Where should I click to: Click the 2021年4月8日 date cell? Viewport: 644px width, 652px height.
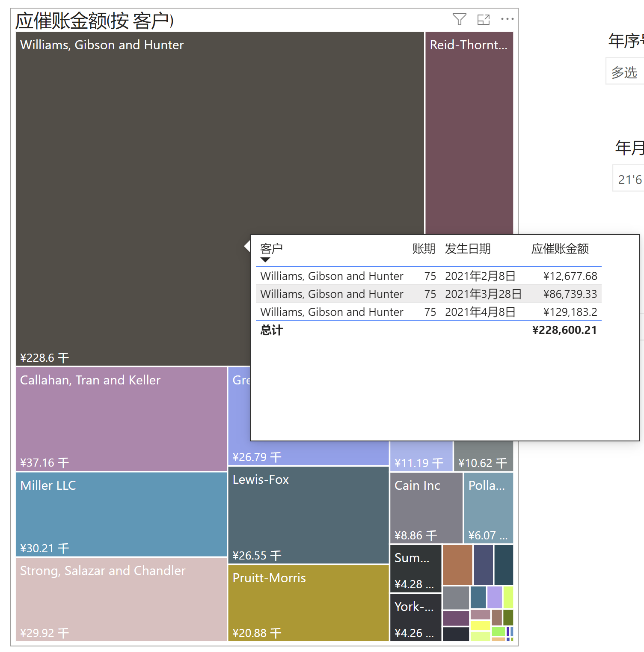[480, 312]
